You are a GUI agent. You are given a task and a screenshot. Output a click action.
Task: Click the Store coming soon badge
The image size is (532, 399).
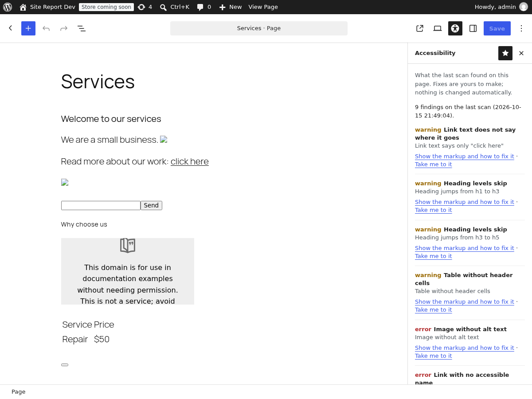(x=106, y=7)
